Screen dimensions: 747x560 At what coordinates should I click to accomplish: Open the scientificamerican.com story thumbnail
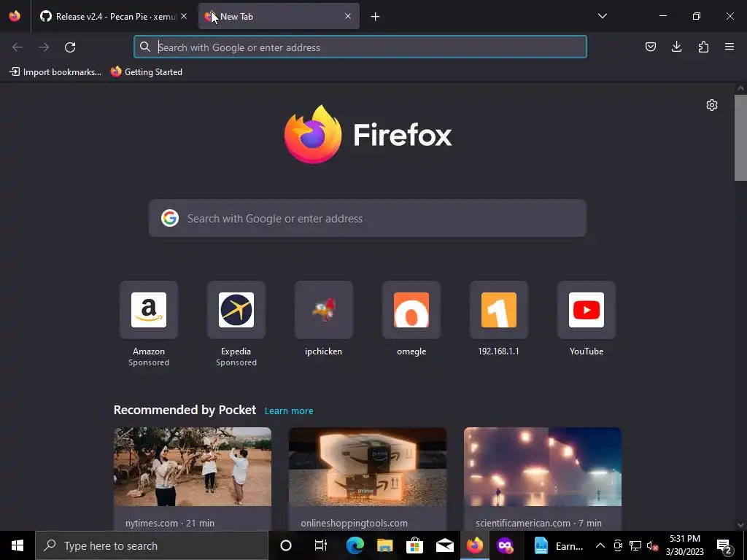pos(543,467)
